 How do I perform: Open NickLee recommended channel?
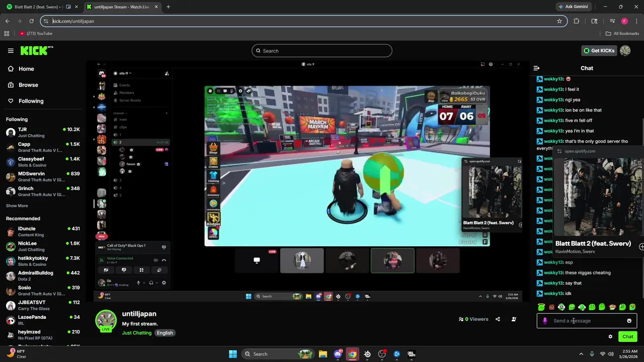[43, 246]
